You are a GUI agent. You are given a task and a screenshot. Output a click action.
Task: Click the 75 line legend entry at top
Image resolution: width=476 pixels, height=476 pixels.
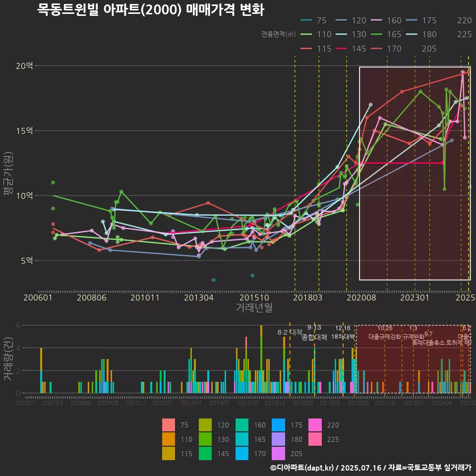[313, 20]
